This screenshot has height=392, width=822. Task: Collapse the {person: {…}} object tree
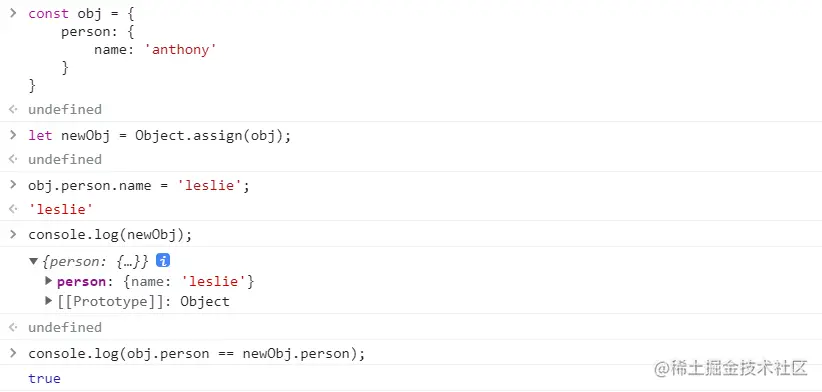(x=34, y=261)
